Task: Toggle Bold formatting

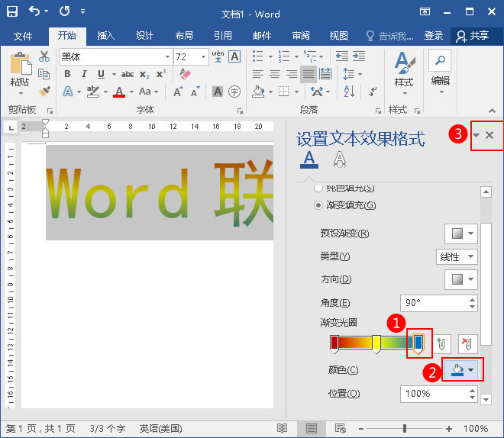Action: point(67,74)
